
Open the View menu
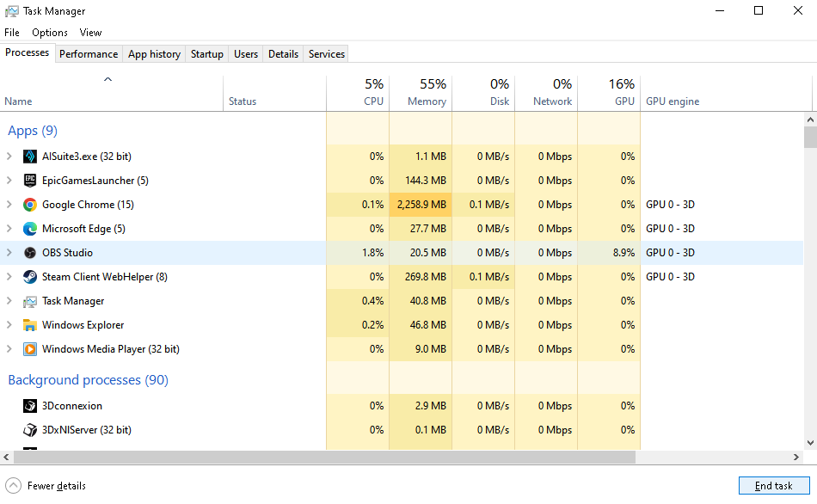click(x=90, y=33)
